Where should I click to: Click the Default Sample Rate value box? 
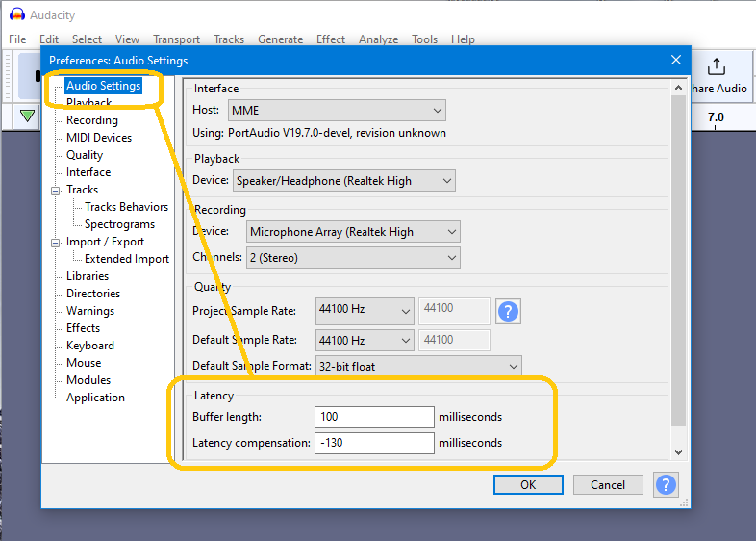[454, 340]
